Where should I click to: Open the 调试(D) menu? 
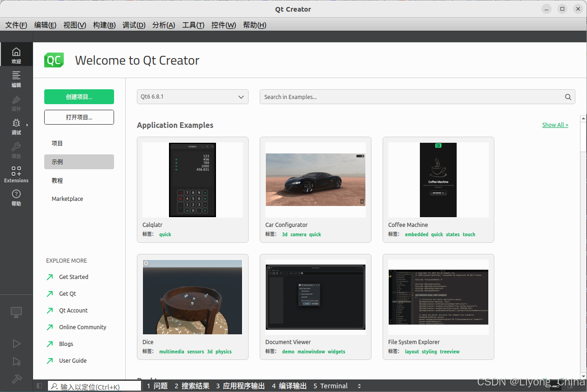click(x=134, y=25)
